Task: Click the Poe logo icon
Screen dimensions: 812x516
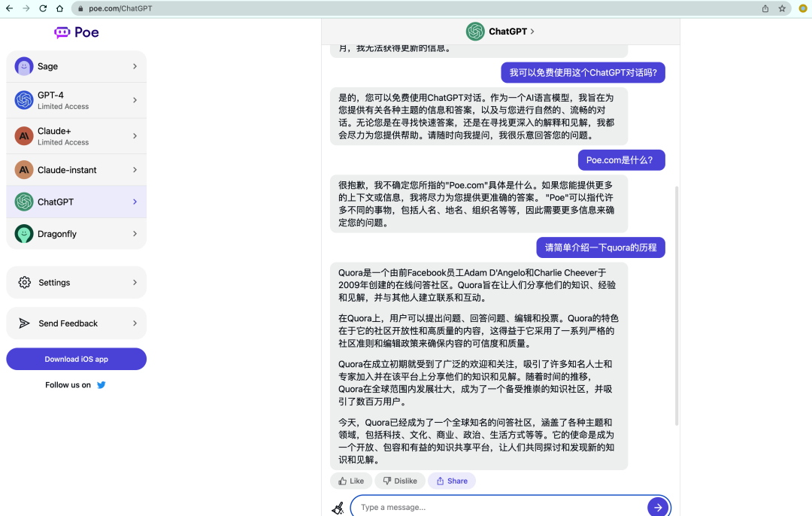Action: pos(62,32)
